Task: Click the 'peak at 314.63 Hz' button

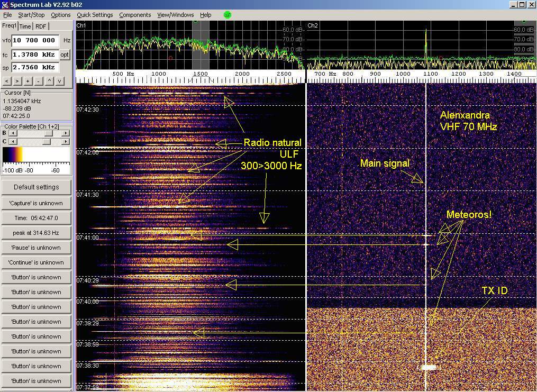Action: point(36,233)
